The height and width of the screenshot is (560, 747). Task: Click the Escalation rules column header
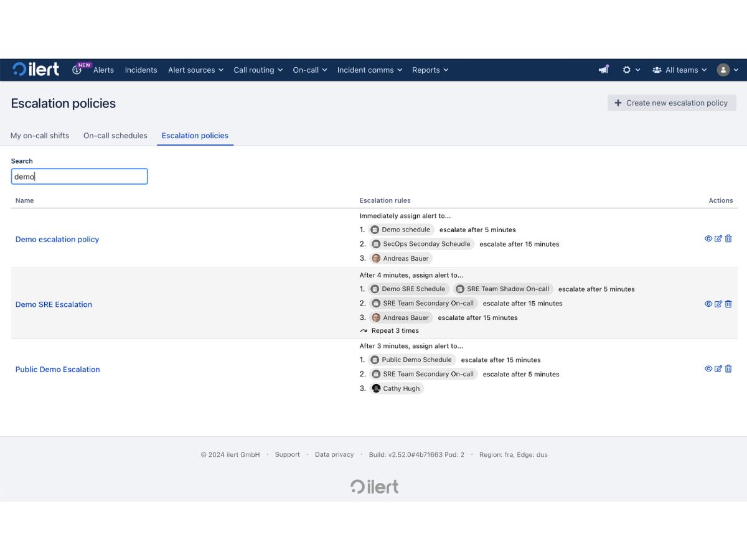pyautogui.click(x=385, y=200)
